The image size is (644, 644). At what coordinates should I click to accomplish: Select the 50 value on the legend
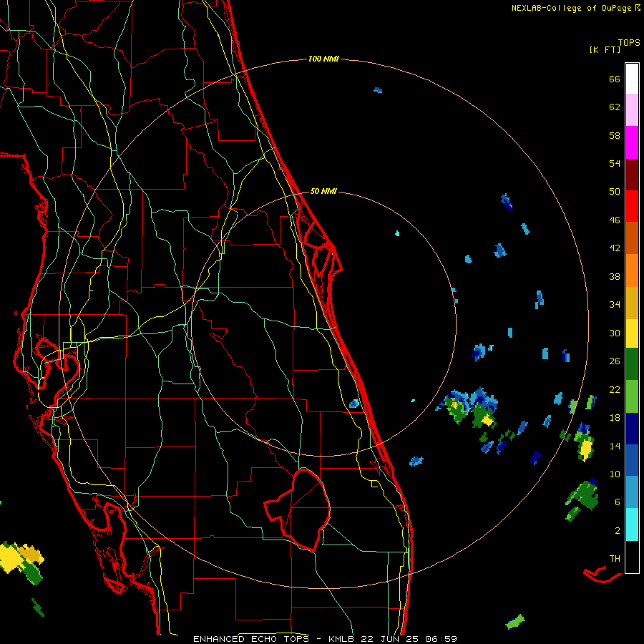pyautogui.click(x=615, y=191)
